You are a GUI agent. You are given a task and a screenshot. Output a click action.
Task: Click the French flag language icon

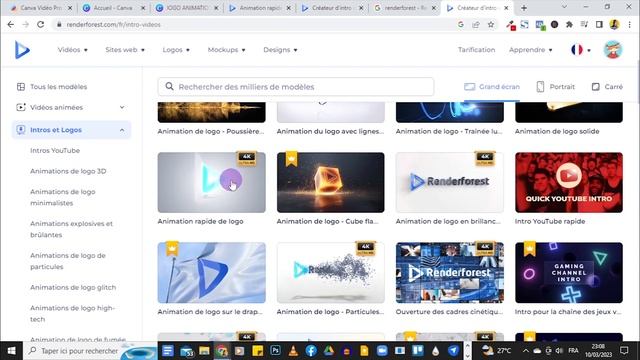(577, 50)
